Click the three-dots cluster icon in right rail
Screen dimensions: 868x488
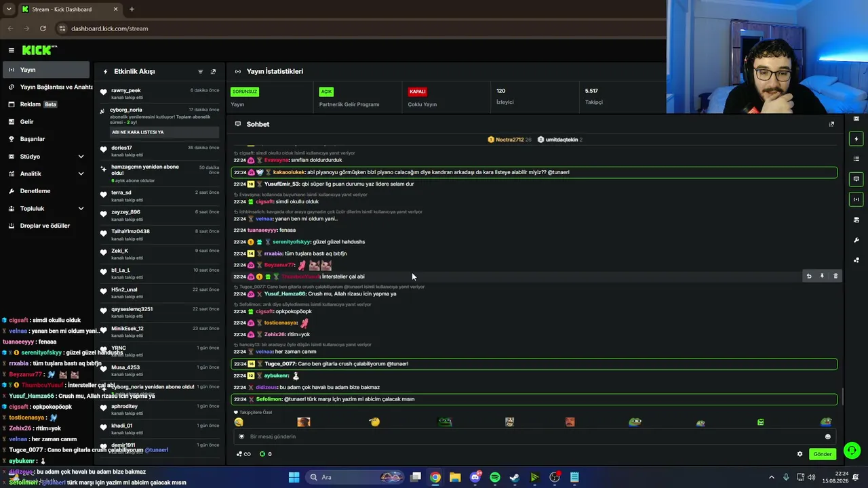[x=856, y=260]
